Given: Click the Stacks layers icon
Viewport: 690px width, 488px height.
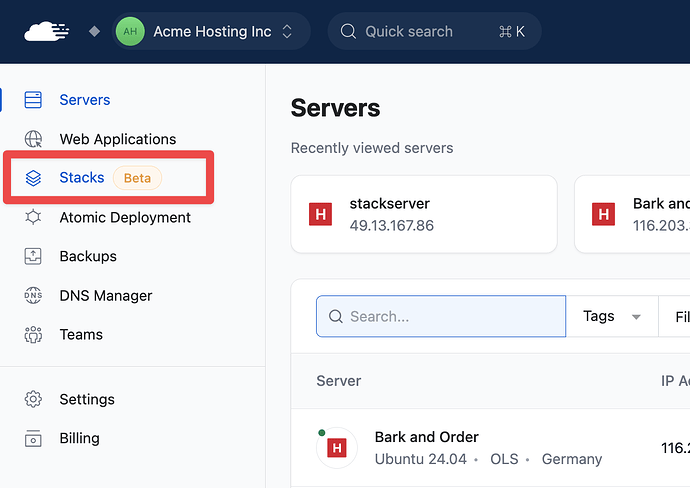Looking at the screenshot, I should pos(33,178).
